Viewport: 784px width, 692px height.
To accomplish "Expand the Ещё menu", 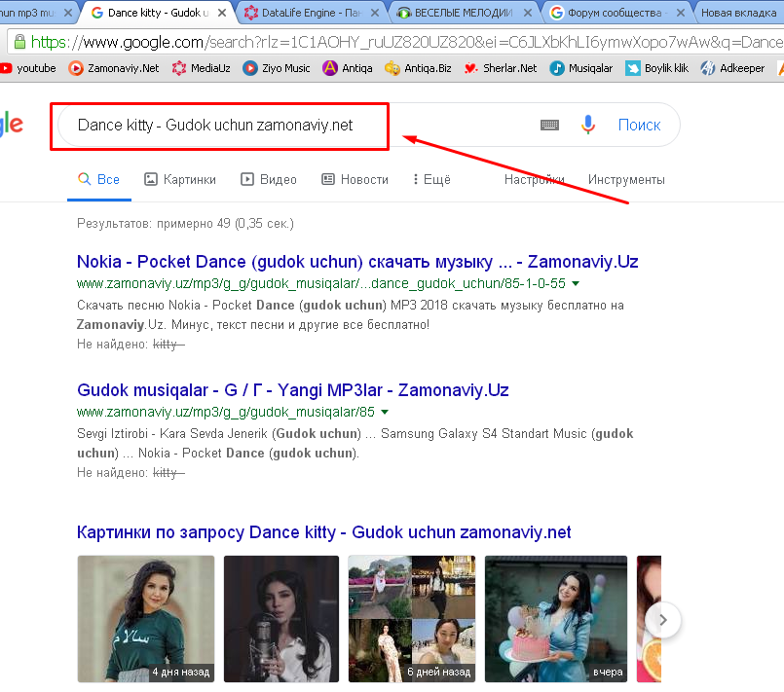I will 431,179.
